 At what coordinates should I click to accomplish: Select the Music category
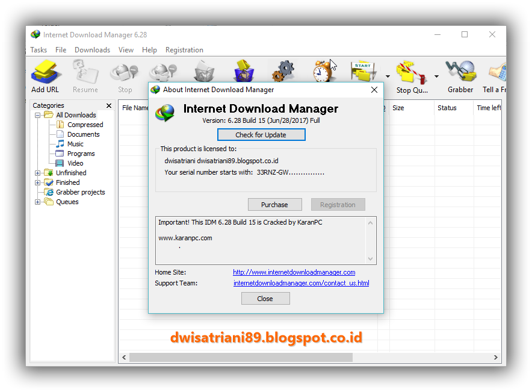tap(75, 144)
